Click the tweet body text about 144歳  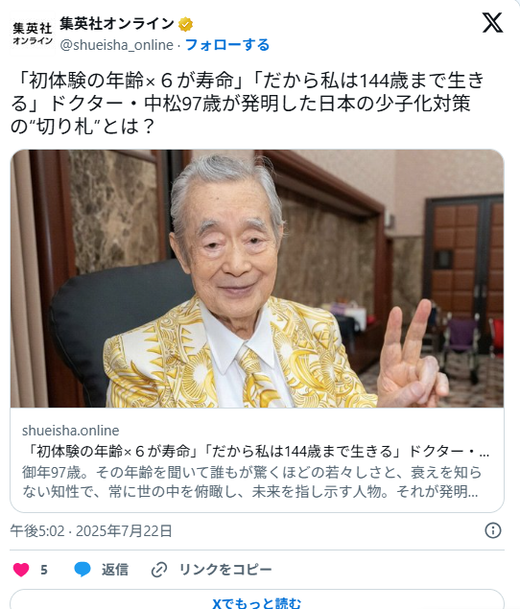(x=249, y=103)
